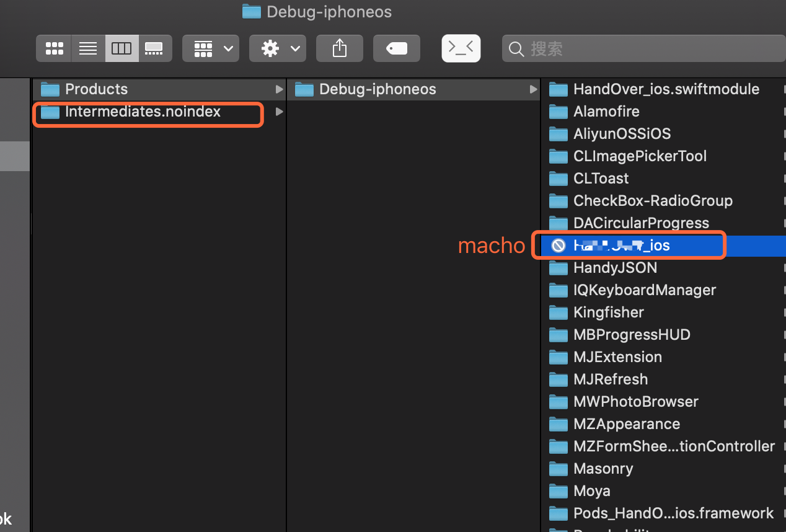Click the Products folder icon
The image size is (786, 532).
50,89
